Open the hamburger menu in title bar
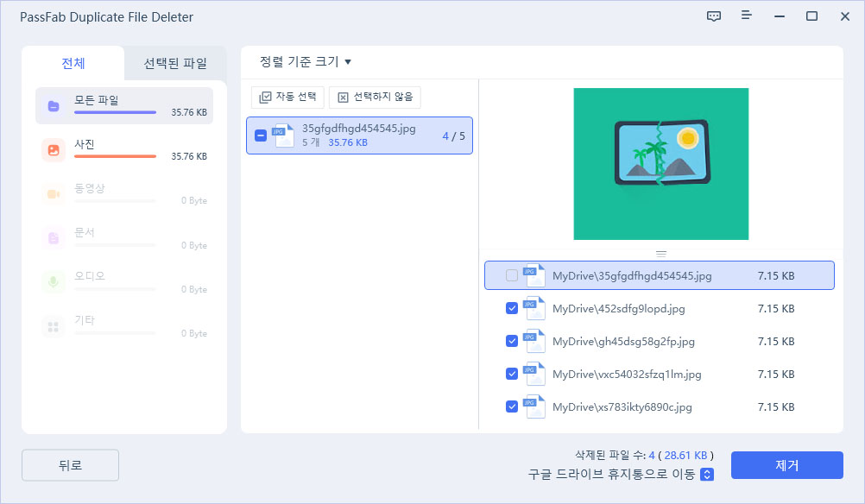Screen dimensions: 865x504 (x=745, y=16)
